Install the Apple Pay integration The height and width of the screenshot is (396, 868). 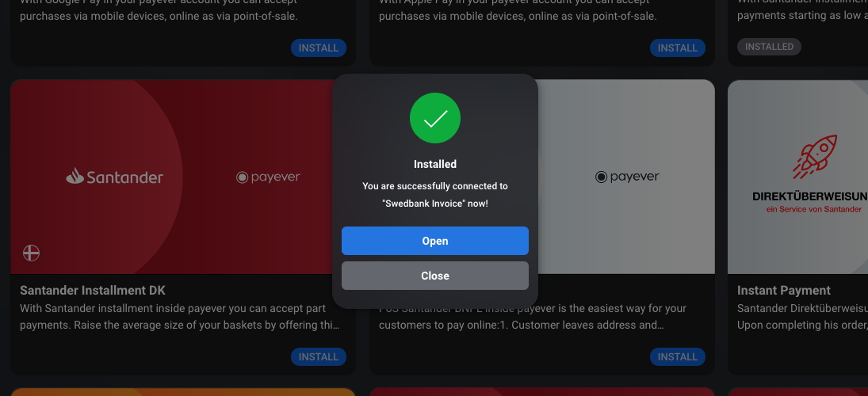point(678,48)
